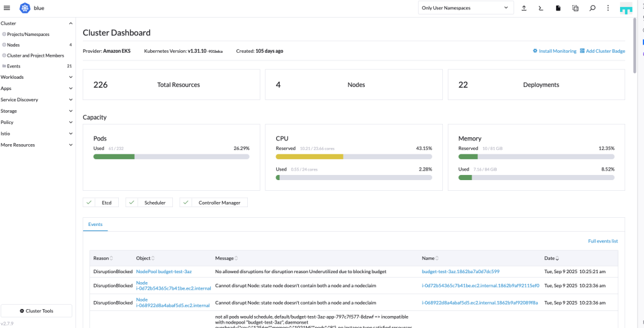Open the resource search magnifier icon
644x328 pixels.
pos(592,8)
